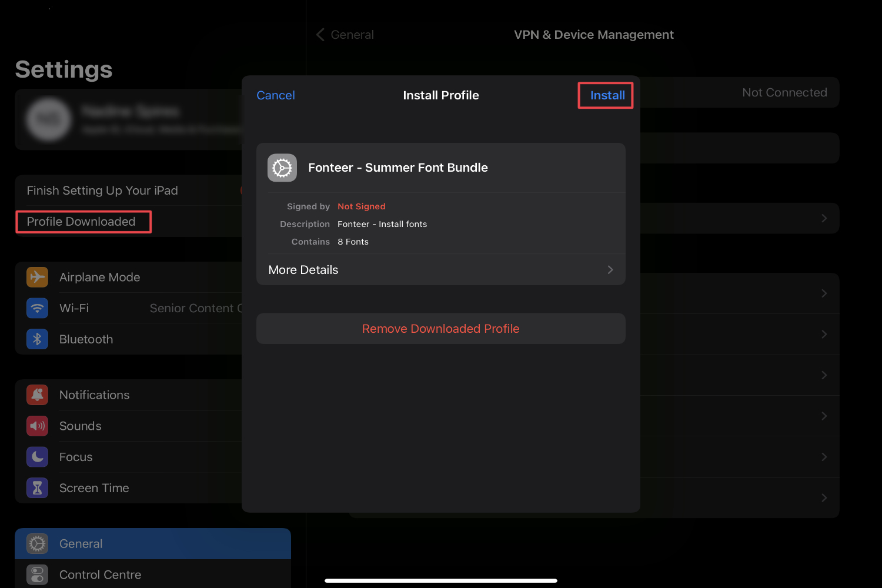The height and width of the screenshot is (588, 882).
Task: Tap the Focus moon icon
Action: coord(37,457)
